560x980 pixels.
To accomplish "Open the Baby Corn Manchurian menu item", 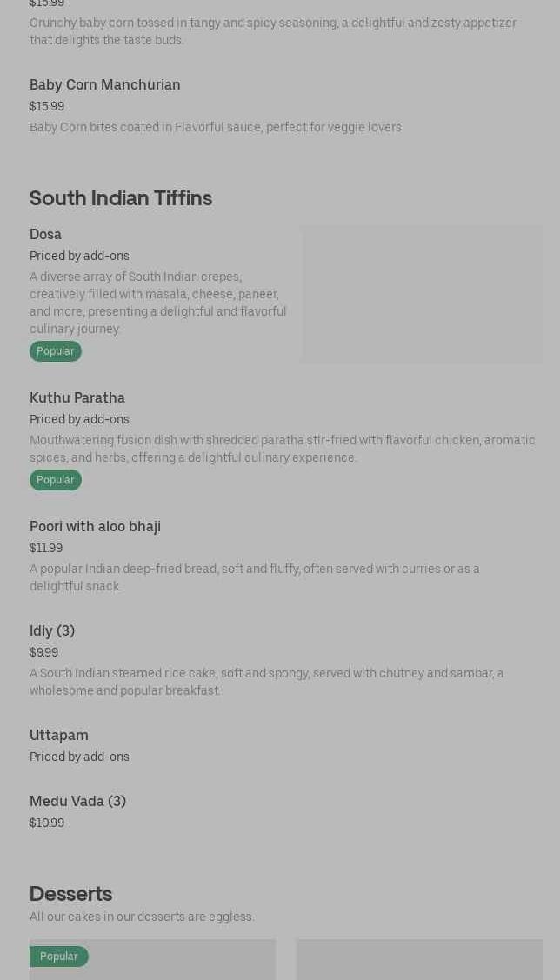I will click(x=105, y=84).
